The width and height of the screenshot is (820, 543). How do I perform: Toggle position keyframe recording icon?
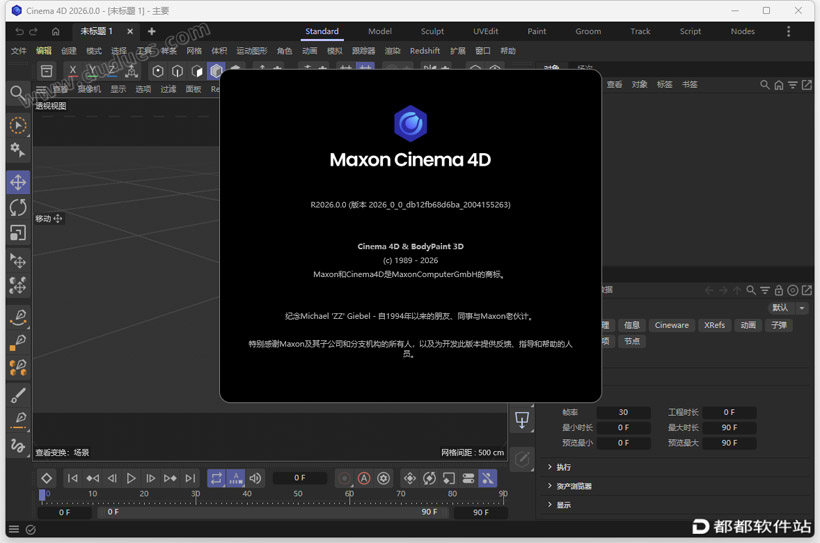(x=410, y=478)
